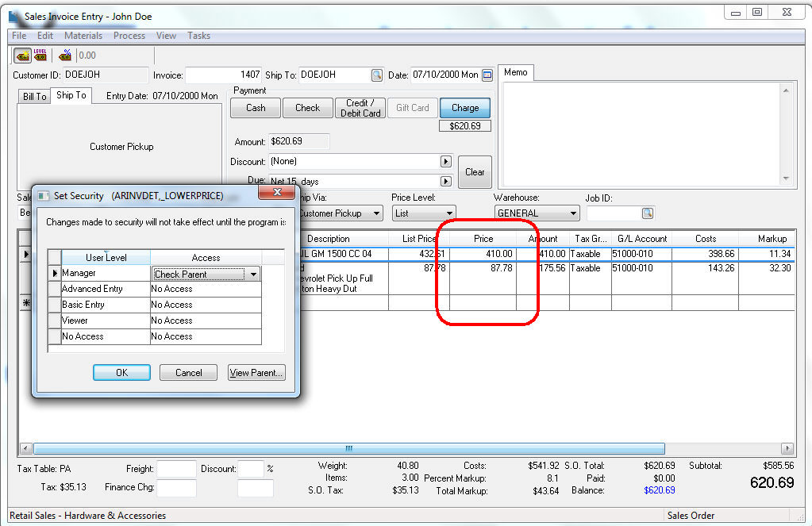Open the Warehouse dropdown showing GENERAL
The height and width of the screenshot is (526, 812).
tap(572, 213)
